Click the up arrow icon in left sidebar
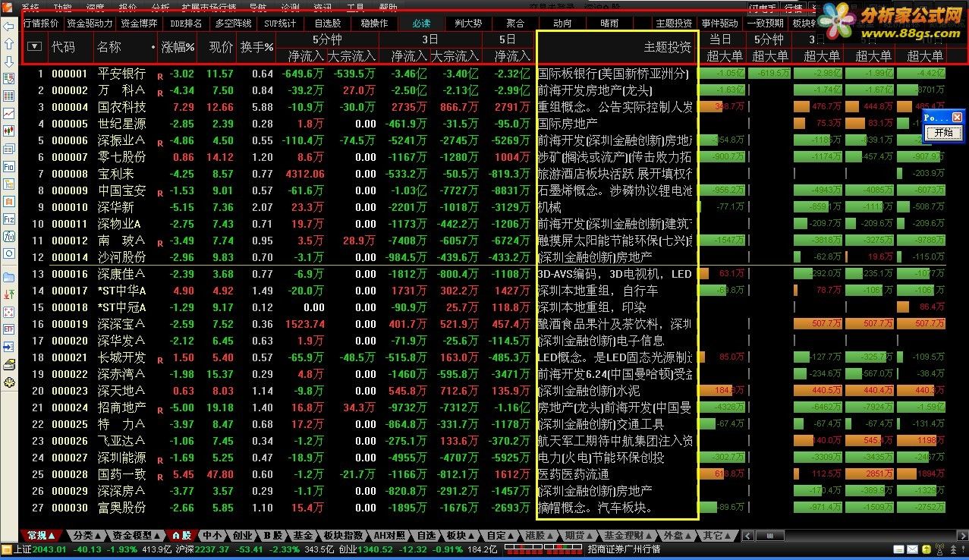The image size is (969, 560). (8, 43)
